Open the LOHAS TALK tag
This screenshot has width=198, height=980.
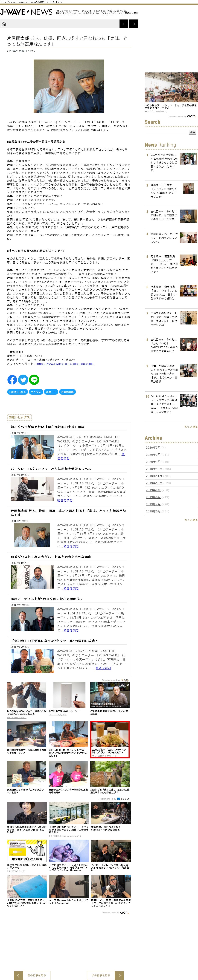click(18, 392)
